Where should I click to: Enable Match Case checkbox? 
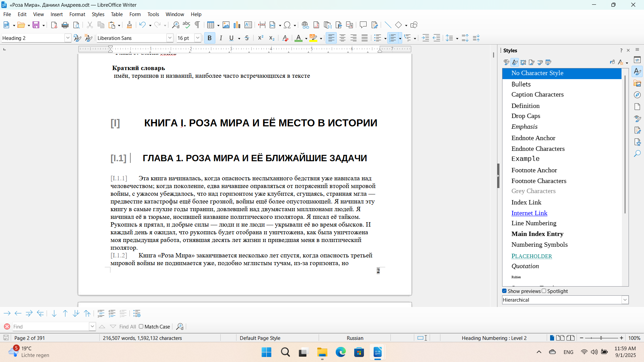pyautogui.click(x=141, y=326)
